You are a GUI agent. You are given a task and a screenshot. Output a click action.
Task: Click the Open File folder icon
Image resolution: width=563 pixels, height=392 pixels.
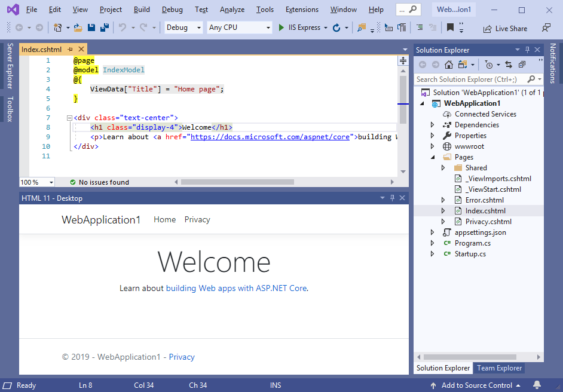(x=78, y=27)
